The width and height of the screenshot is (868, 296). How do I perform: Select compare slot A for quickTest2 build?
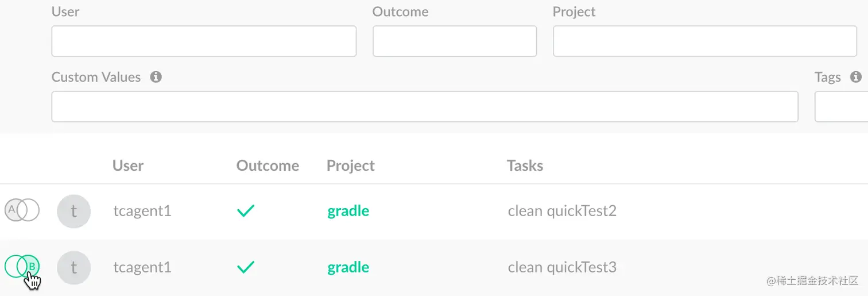[13, 210]
